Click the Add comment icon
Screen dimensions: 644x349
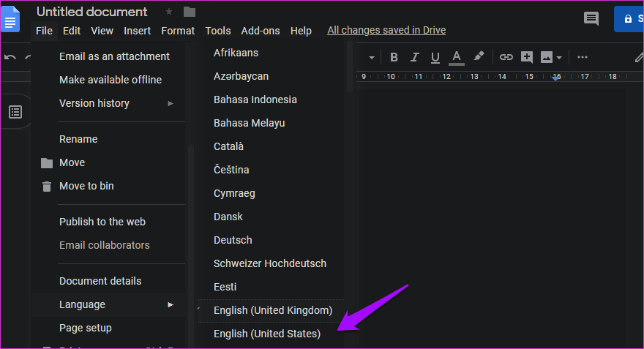[x=526, y=58]
